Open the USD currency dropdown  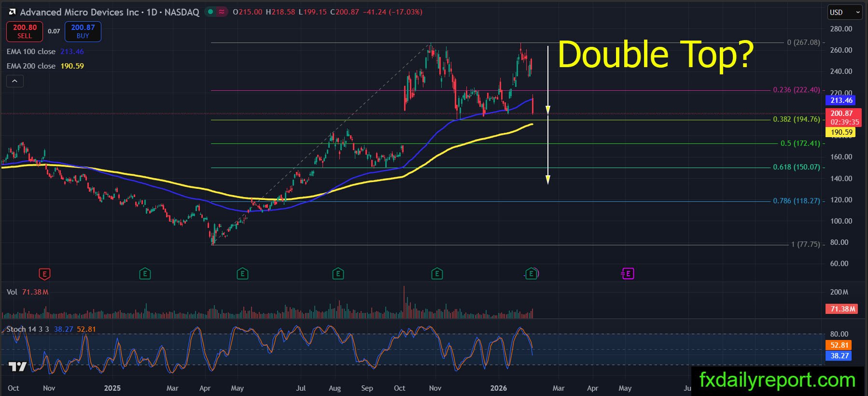pyautogui.click(x=845, y=13)
